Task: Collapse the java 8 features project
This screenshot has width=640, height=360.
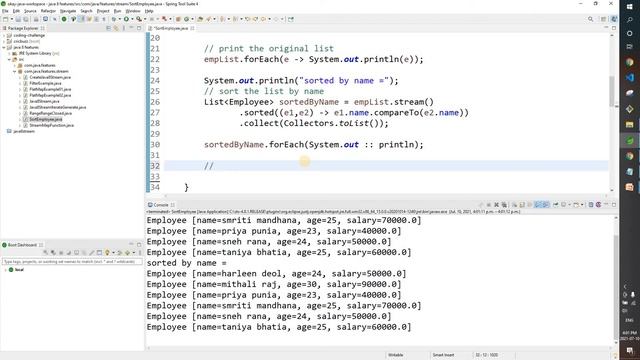Action: (x=4, y=47)
